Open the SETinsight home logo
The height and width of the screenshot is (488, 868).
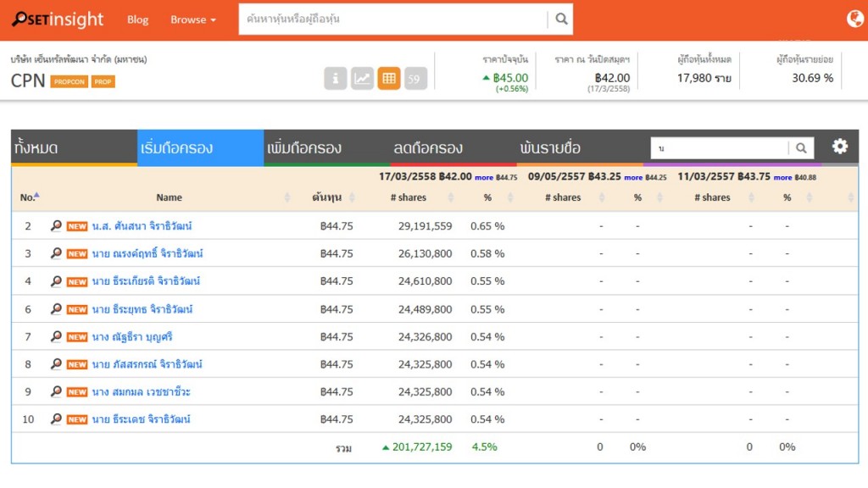pos(58,19)
